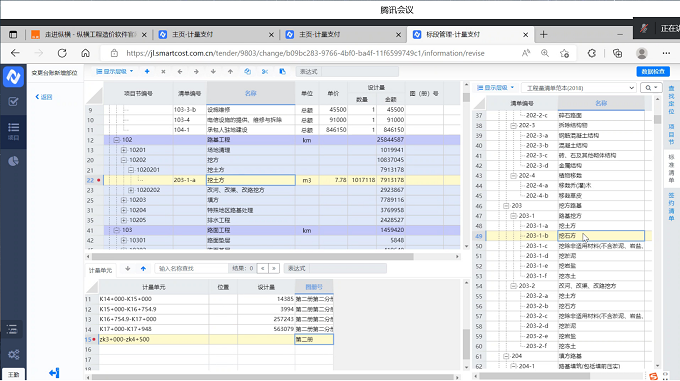
Task: Select cell K14+000-K15+000 in 计量单元 table
Action: pos(154,299)
